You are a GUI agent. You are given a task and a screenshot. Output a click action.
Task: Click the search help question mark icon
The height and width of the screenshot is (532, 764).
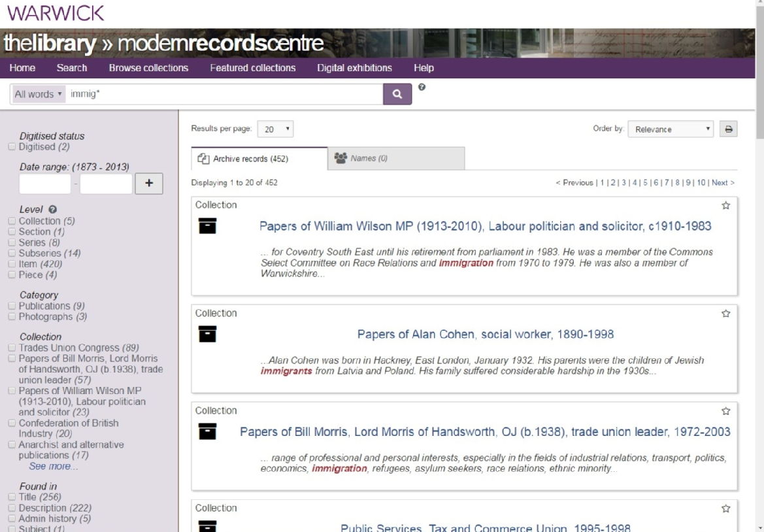pyautogui.click(x=422, y=88)
